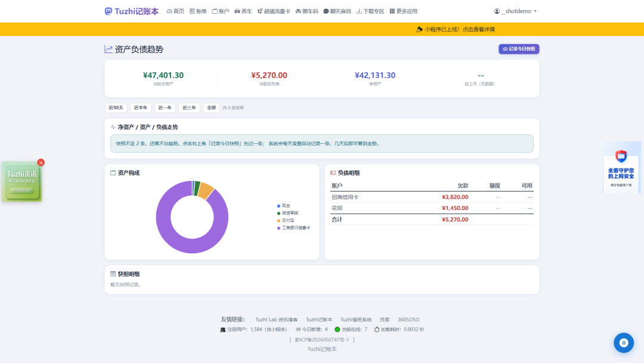Viewport: 644px width, 363px height.
Task: Open the 360SOSO footer link
Action: pyautogui.click(x=408, y=319)
